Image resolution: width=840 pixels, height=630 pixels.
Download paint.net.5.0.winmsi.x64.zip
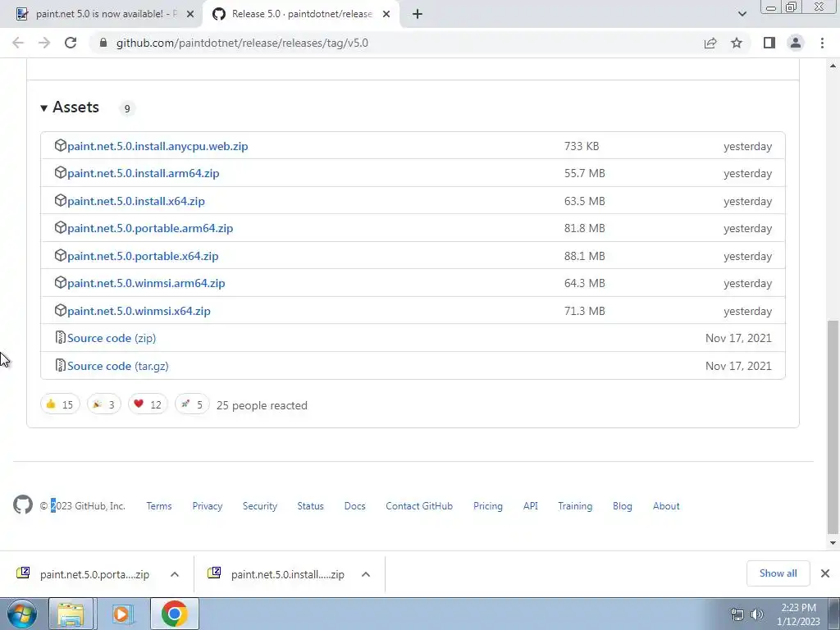point(139,311)
